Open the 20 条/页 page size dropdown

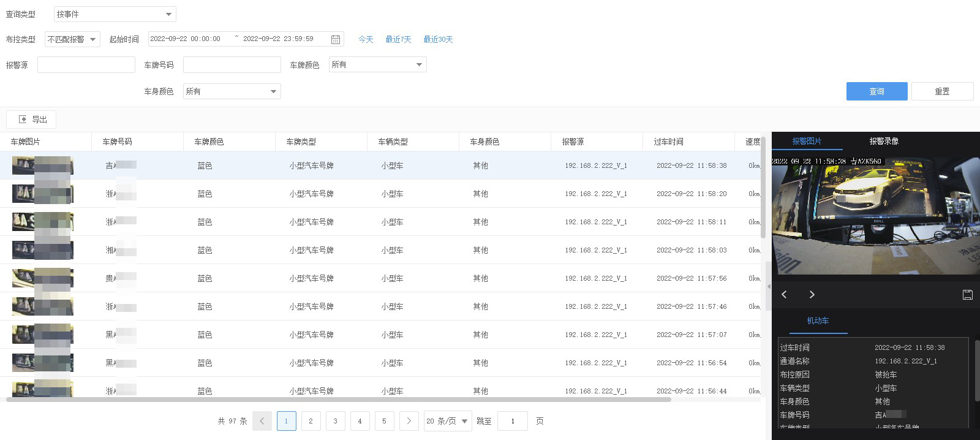tap(448, 421)
